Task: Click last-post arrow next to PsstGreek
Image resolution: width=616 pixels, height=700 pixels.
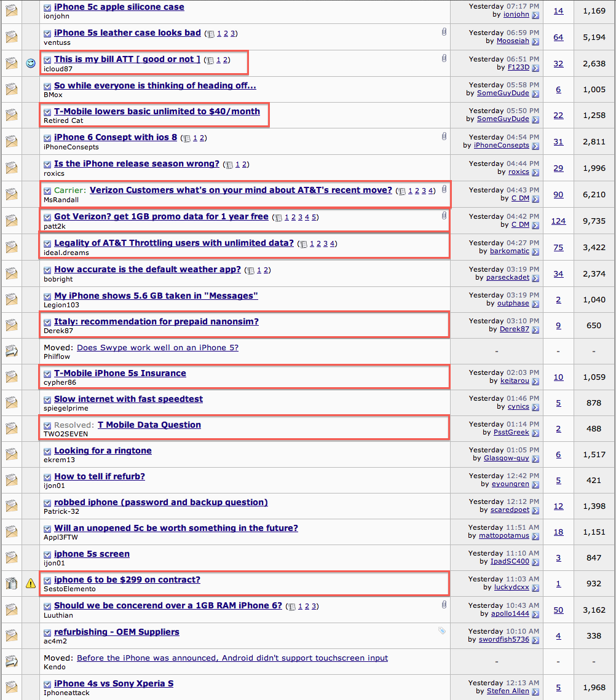Action: tap(535, 433)
